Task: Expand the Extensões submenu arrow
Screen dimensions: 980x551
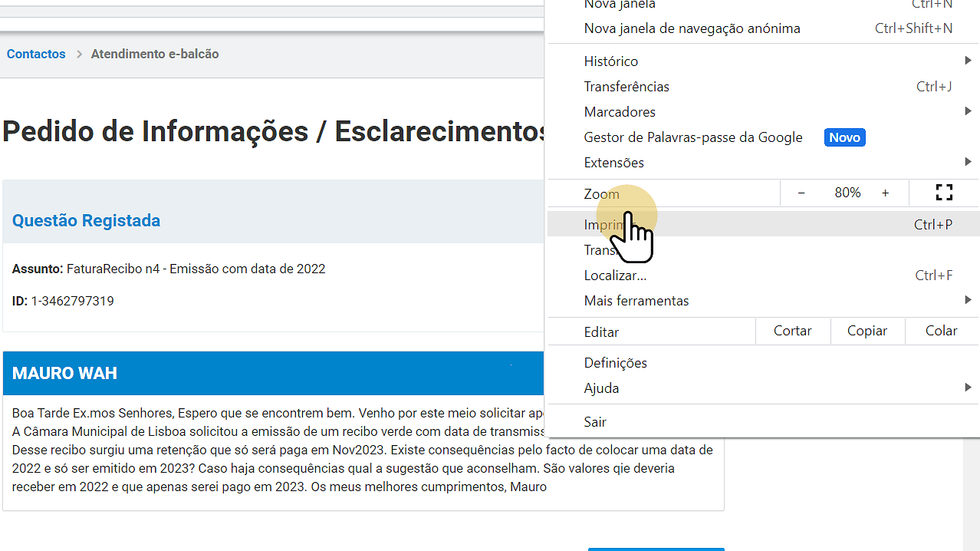Action: point(968,162)
